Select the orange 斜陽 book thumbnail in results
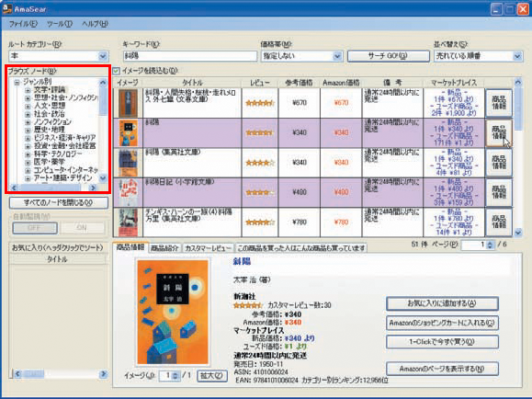The width and height of the screenshot is (532, 399). [x=128, y=132]
